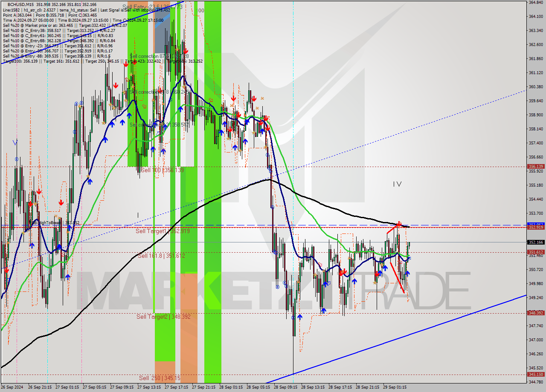546x392 pixels.
Task: Click the 363.340 price axis value
Action: 536,30
